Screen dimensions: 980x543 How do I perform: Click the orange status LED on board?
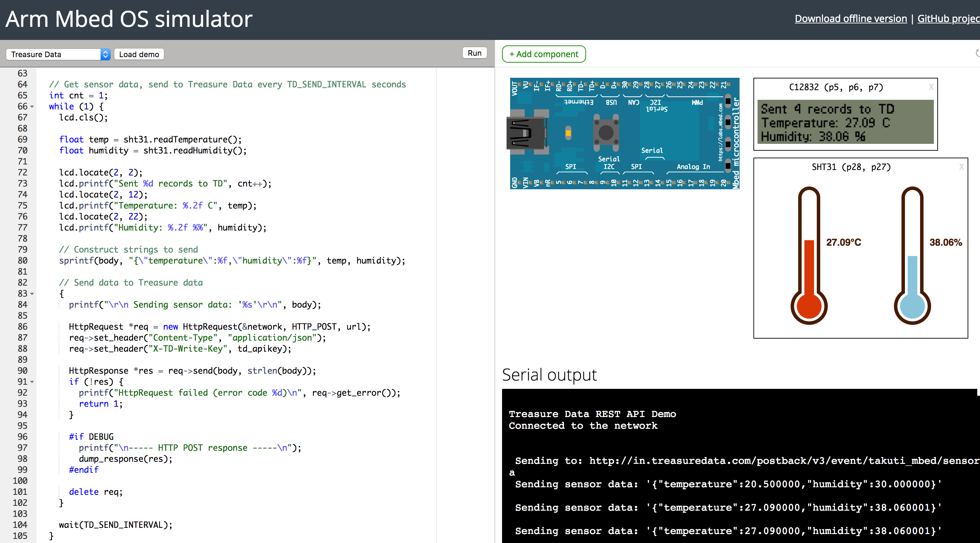[568, 133]
